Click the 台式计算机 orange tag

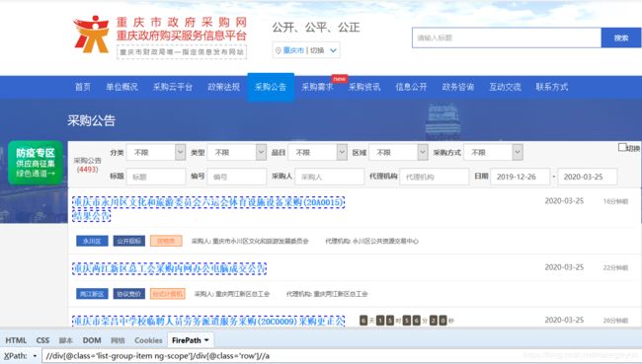coord(168,294)
